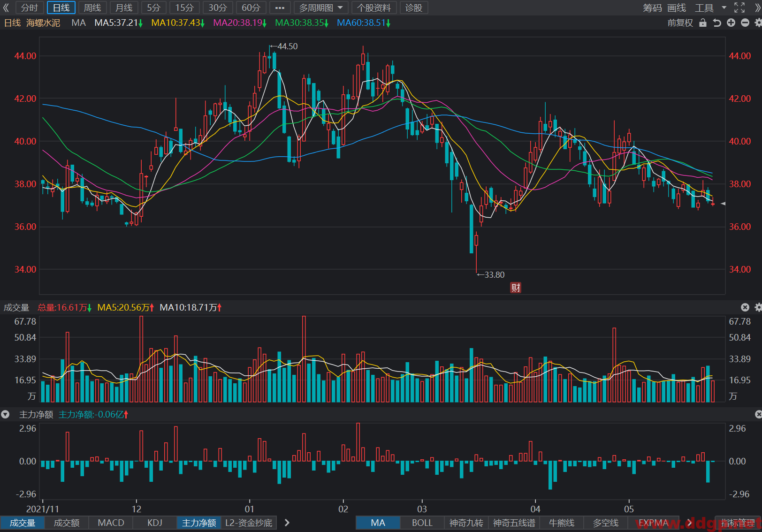Open the 多周期图 dropdown
The width and height of the screenshot is (762, 532).
pos(321,8)
